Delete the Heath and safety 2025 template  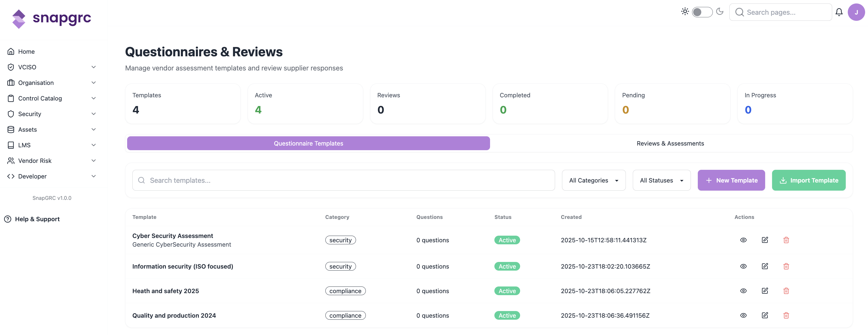[x=787, y=291]
